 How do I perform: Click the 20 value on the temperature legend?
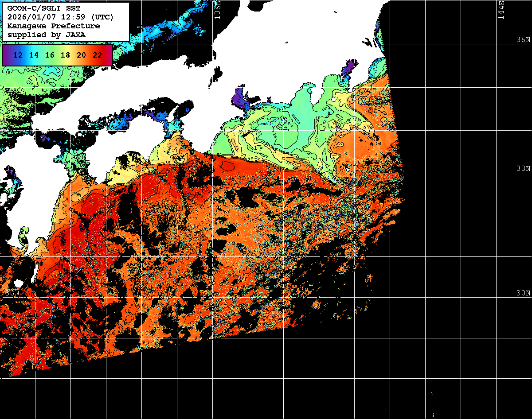tap(81, 55)
